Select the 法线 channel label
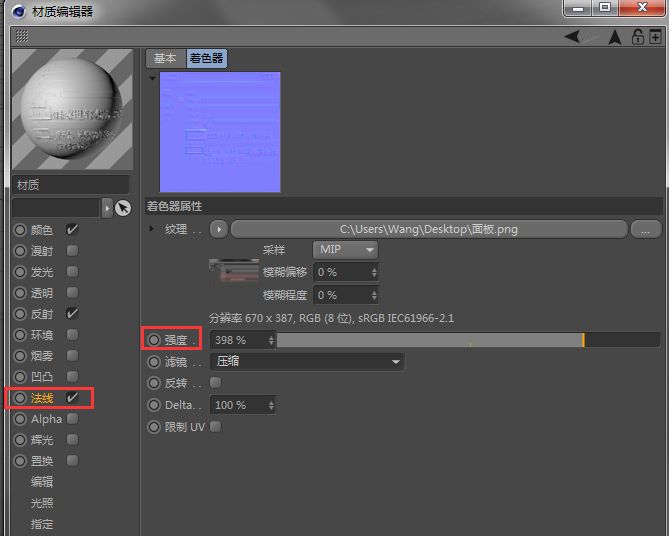This screenshot has width=669, height=536. (x=42, y=398)
